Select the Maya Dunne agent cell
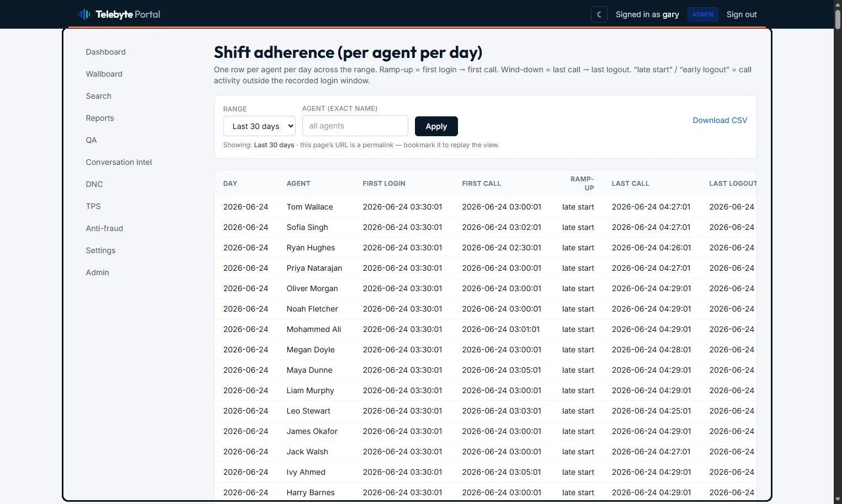This screenshot has height=504, width=842. pyautogui.click(x=310, y=370)
